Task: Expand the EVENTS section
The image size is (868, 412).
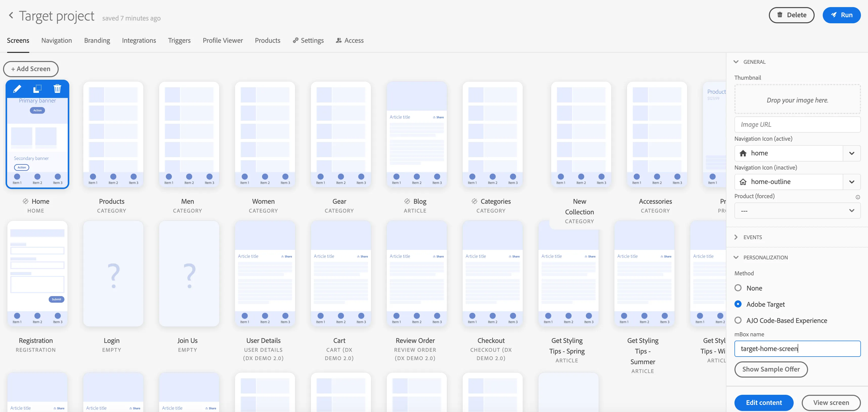Action: (x=736, y=237)
